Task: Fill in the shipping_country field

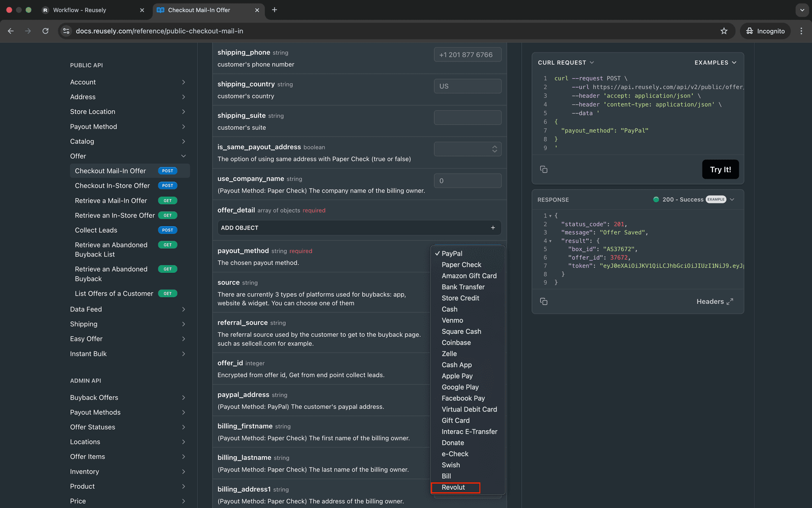Action: click(x=467, y=86)
